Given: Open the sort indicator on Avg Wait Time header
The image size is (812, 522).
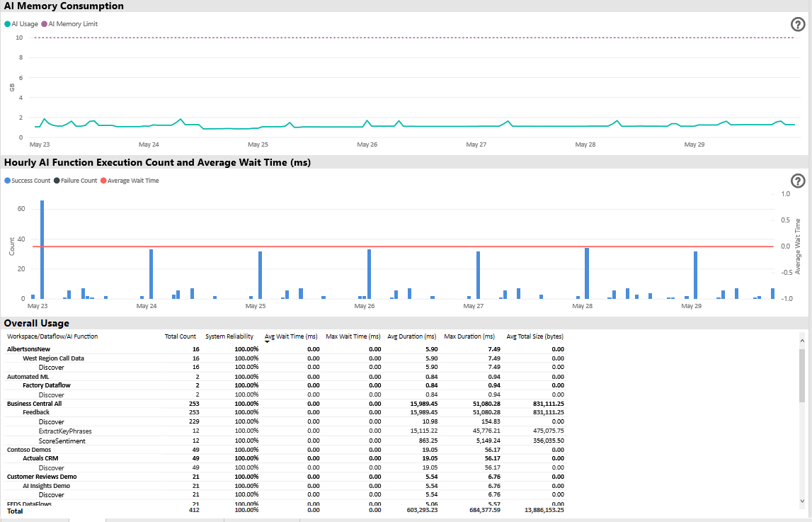Looking at the screenshot, I should click(266, 340).
